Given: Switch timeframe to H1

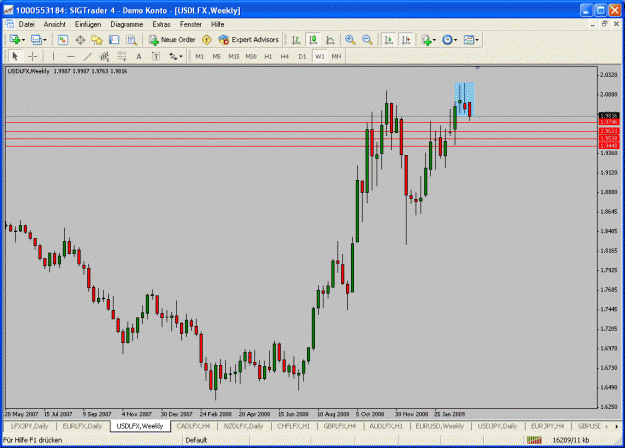Looking at the screenshot, I should 268,57.
